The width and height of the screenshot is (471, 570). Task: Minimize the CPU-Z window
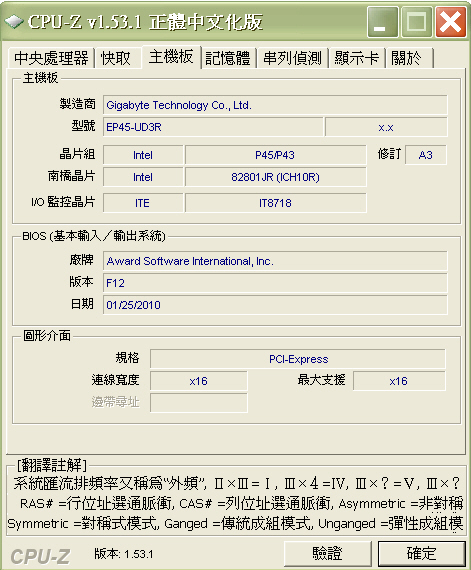[382, 22]
